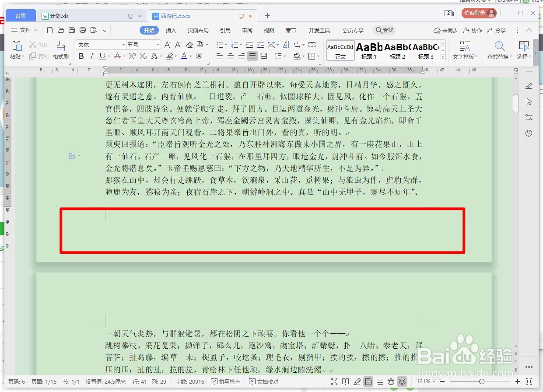Decrease paragraph indent icon

click(249, 45)
